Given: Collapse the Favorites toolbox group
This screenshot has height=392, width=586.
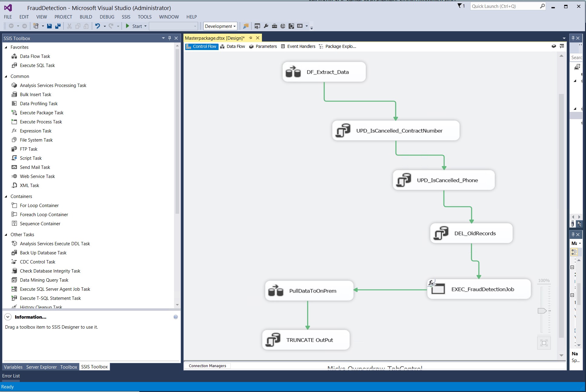Looking at the screenshot, I should tap(6, 47).
